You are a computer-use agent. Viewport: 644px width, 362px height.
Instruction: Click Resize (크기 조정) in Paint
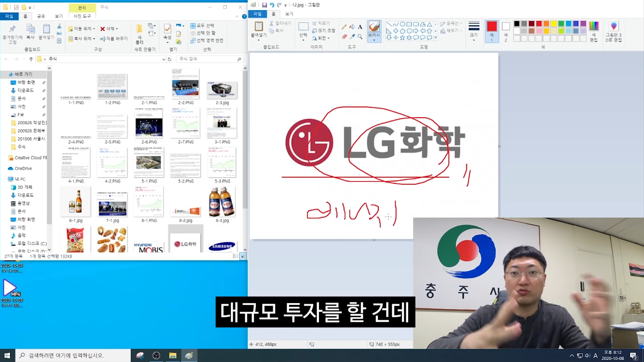[x=323, y=31]
